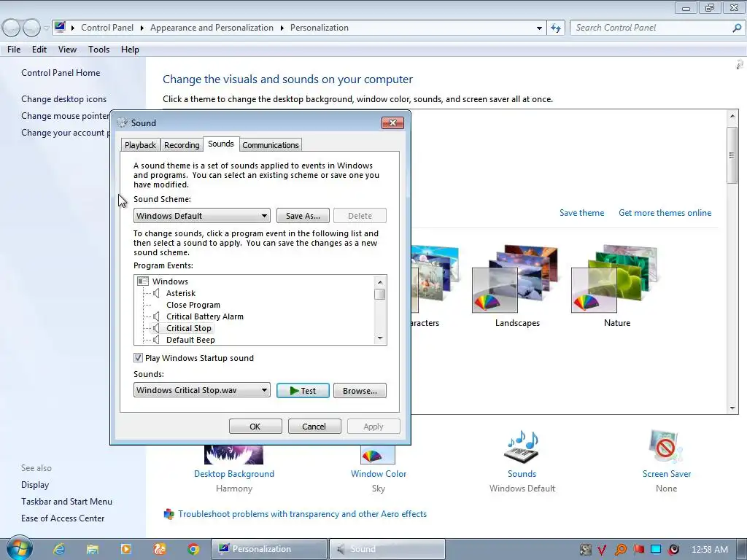Switch to the Playback tab
The image size is (747, 560).
click(x=140, y=145)
